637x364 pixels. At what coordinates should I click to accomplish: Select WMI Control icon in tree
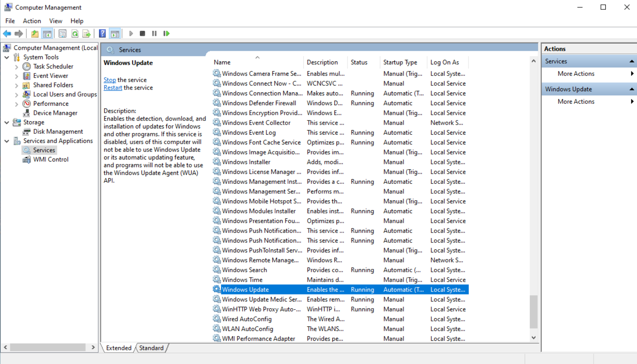pyautogui.click(x=27, y=159)
